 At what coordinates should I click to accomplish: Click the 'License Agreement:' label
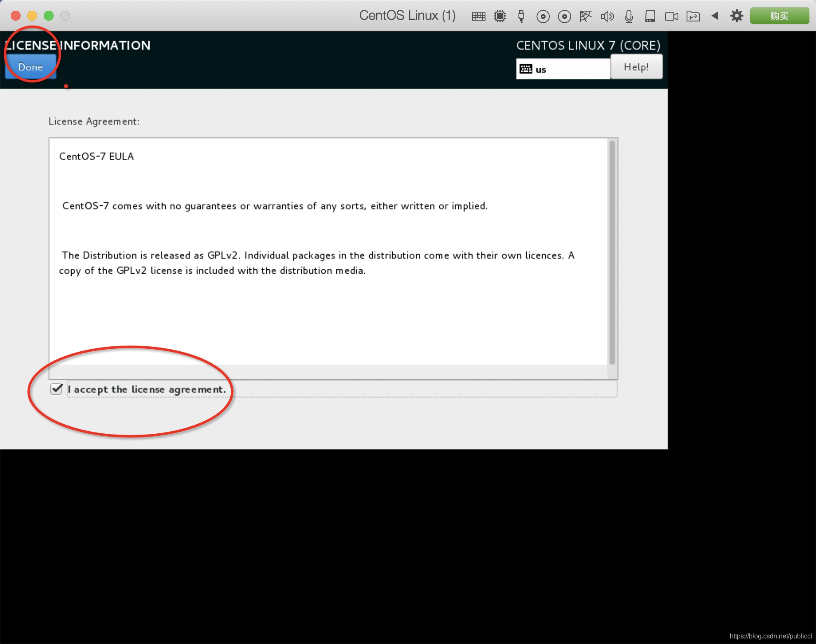pos(94,122)
